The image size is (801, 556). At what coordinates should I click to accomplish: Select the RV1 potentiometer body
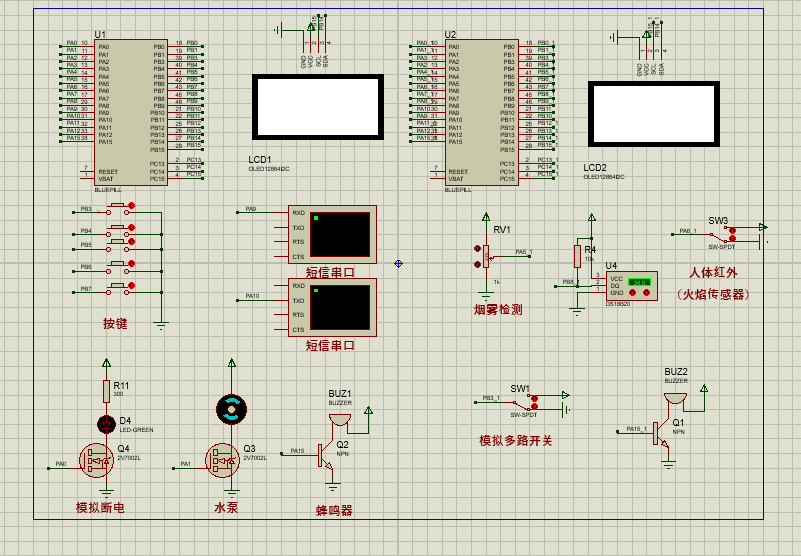pos(486,256)
